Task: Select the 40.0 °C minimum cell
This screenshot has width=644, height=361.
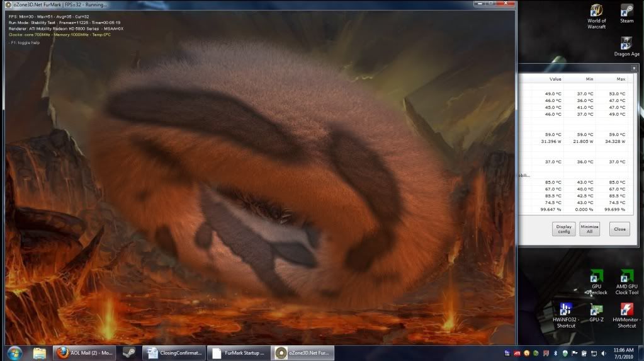Action: pyautogui.click(x=585, y=189)
